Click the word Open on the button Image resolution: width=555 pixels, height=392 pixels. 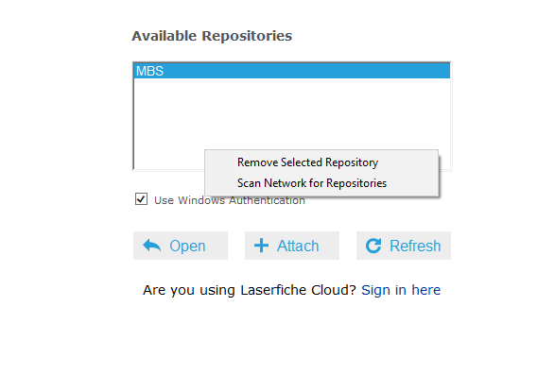187,246
